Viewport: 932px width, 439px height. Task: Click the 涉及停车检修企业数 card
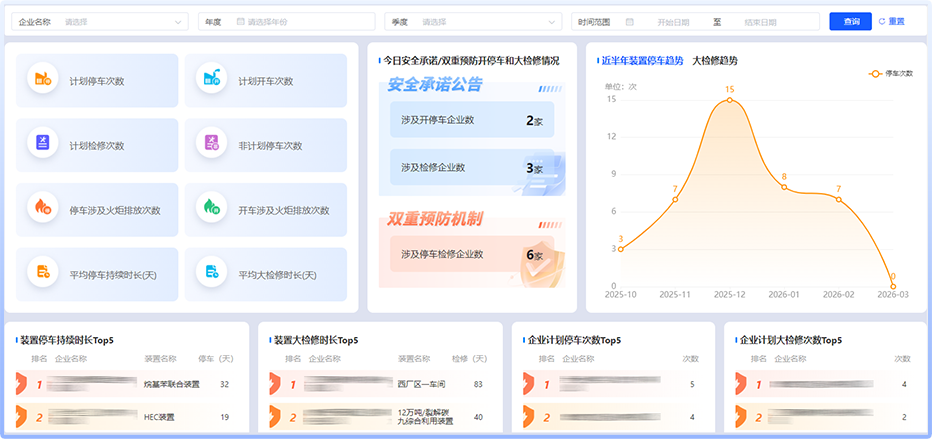click(x=472, y=254)
